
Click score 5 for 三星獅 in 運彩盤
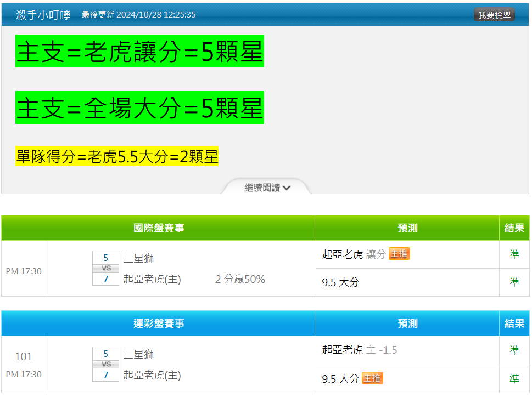click(x=105, y=354)
